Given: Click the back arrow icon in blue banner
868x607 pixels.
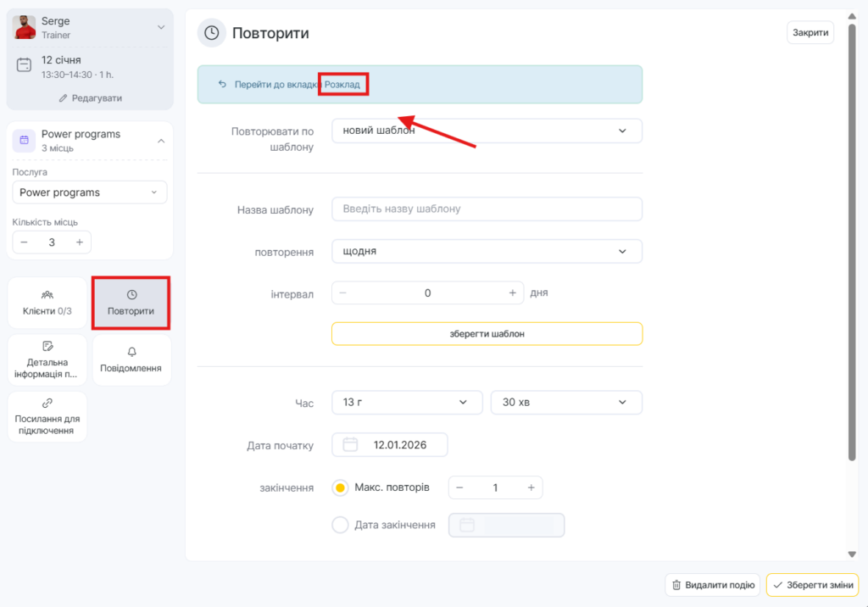Looking at the screenshot, I should pyautogui.click(x=222, y=85).
